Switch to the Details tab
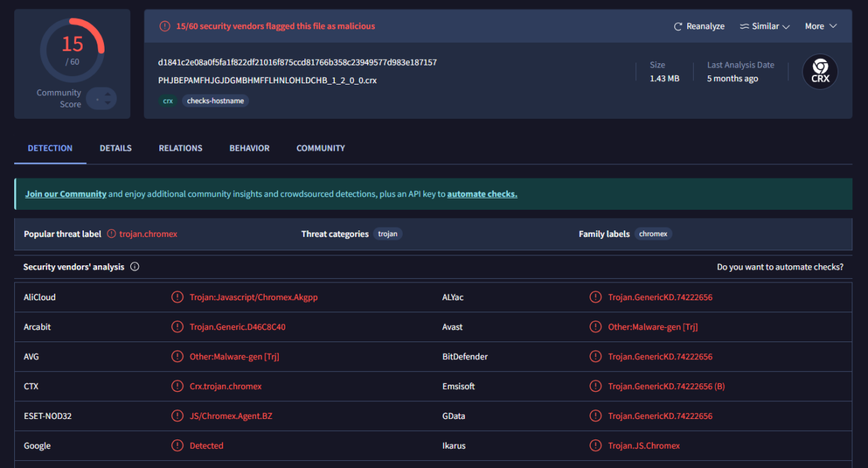This screenshot has width=868, height=468. coord(115,148)
